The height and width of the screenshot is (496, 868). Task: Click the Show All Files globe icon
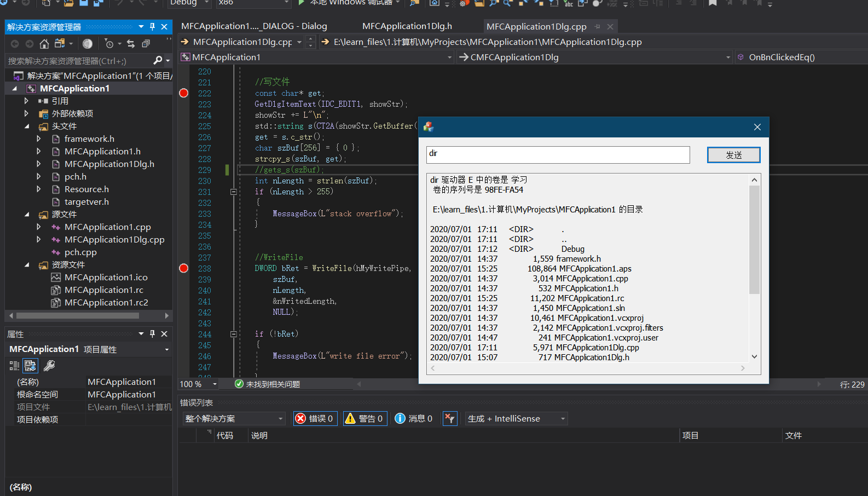point(87,44)
